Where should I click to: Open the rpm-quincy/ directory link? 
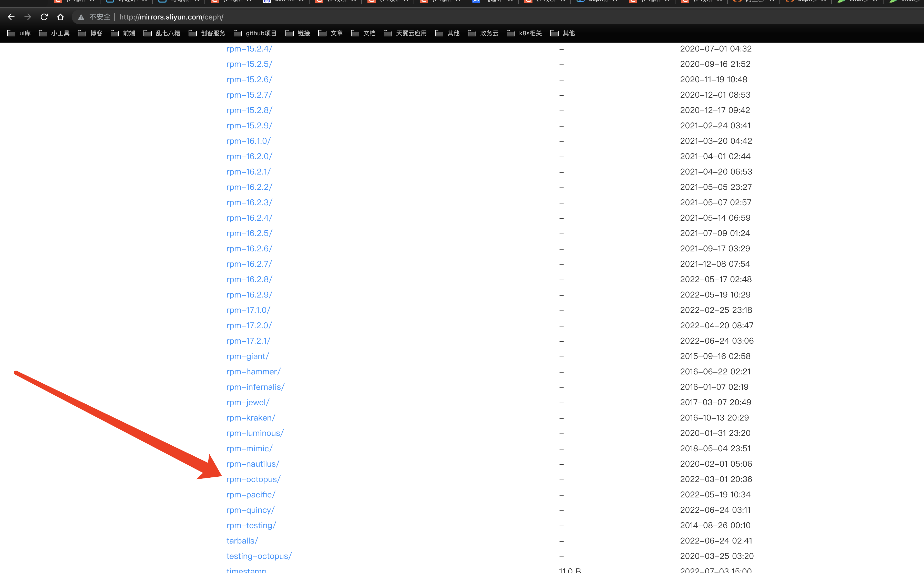click(x=250, y=510)
